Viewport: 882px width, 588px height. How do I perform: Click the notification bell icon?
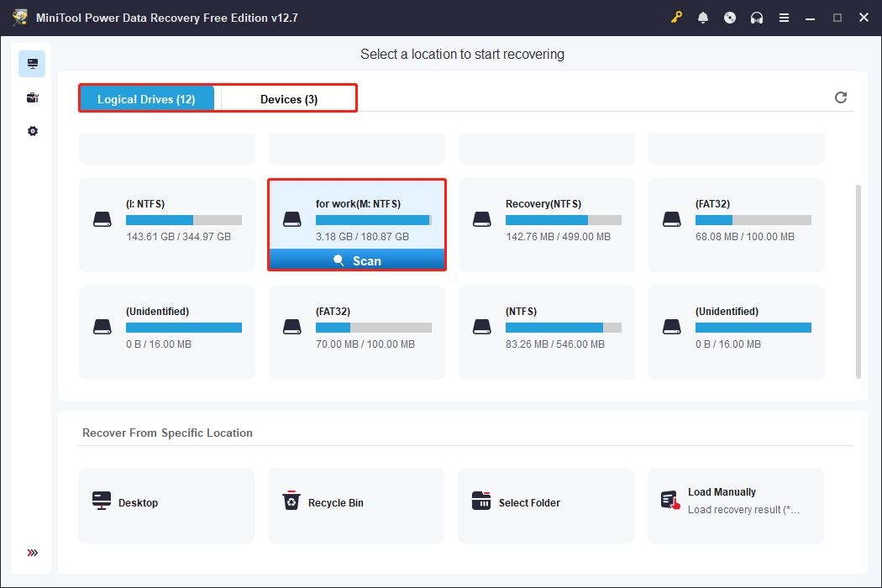click(703, 17)
